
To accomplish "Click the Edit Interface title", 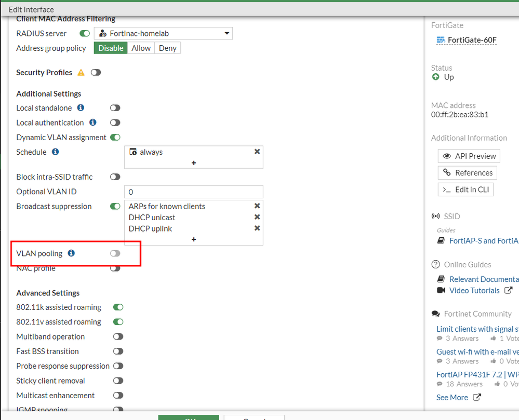I will click(31, 9).
